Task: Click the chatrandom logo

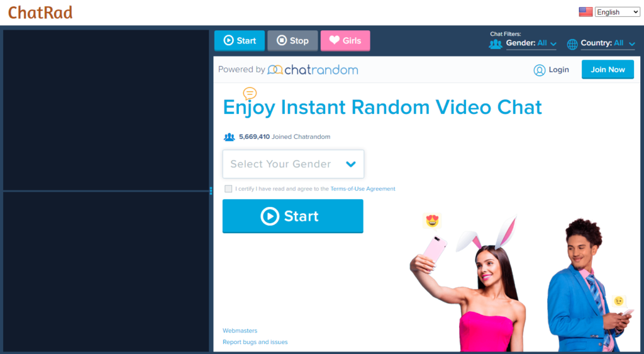Action: (313, 70)
